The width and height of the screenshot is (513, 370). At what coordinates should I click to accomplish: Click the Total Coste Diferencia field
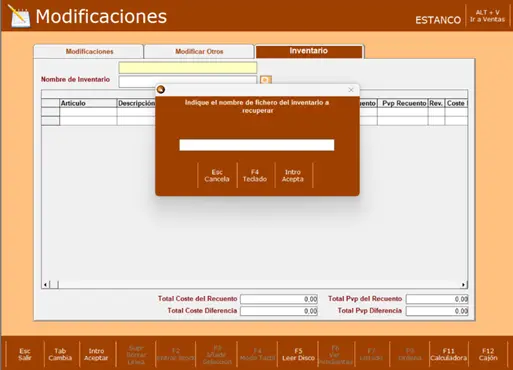click(279, 311)
